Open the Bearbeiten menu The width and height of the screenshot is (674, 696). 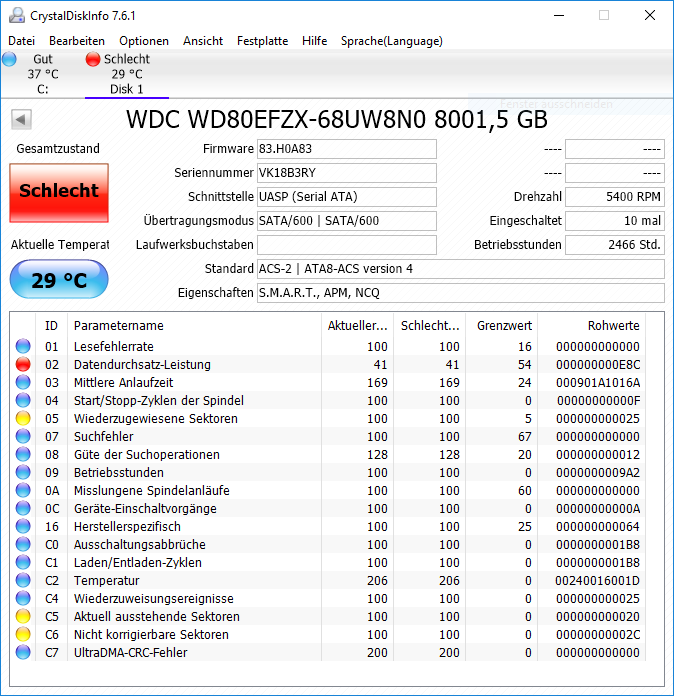pyautogui.click(x=77, y=41)
